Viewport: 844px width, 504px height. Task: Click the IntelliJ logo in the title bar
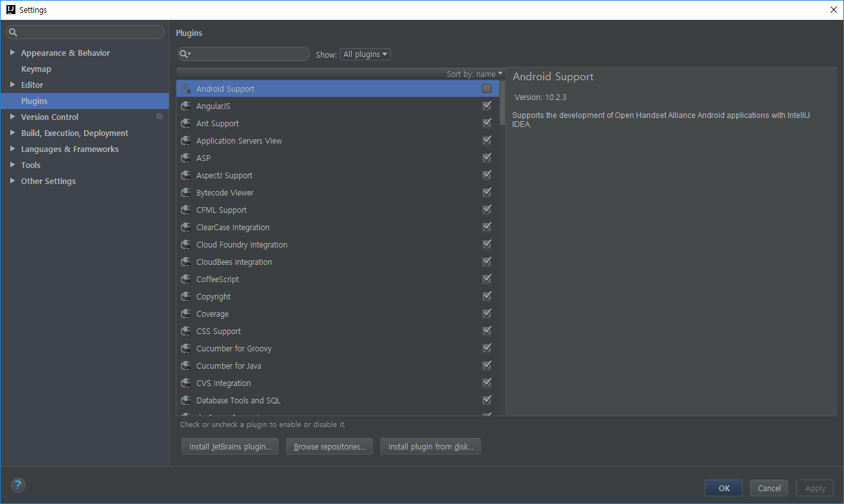coord(10,10)
